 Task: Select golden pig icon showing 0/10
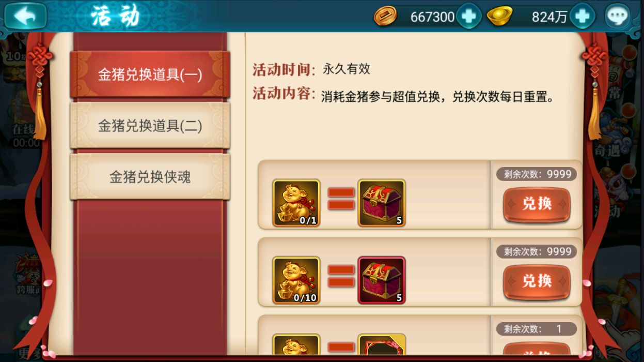pos(296,280)
